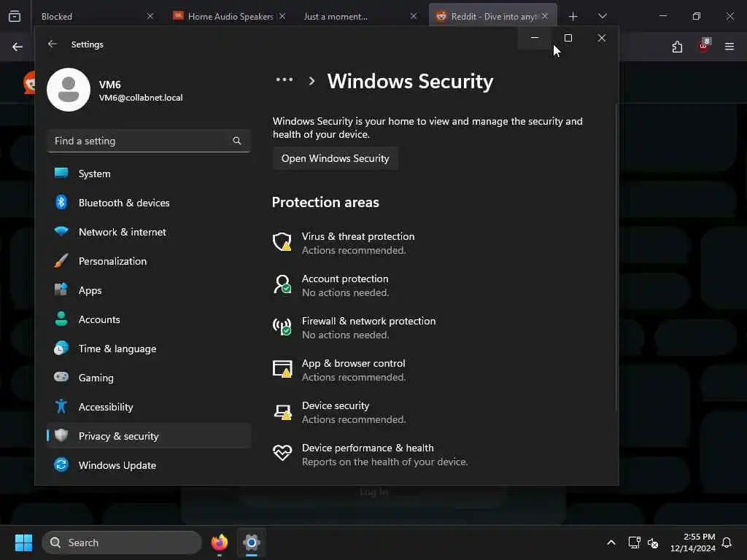Open the Windows Start menu
This screenshot has height=560, width=747.
[x=23, y=542]
